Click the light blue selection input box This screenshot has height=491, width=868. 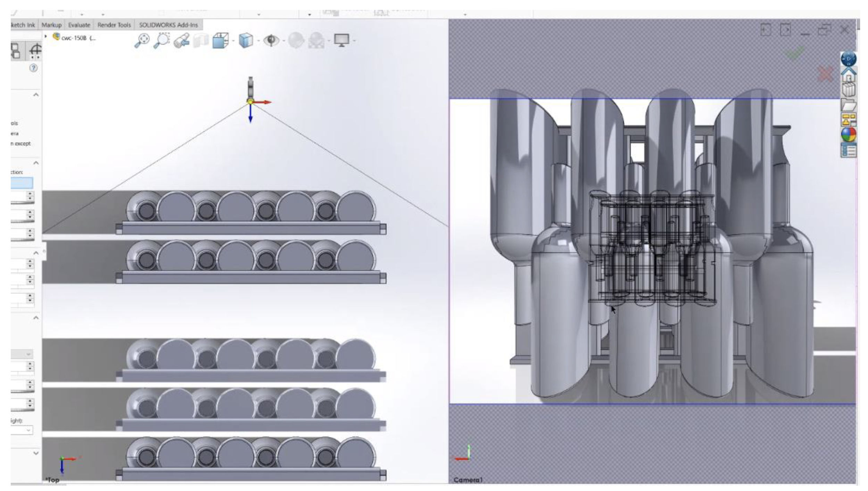coord(22,183)
